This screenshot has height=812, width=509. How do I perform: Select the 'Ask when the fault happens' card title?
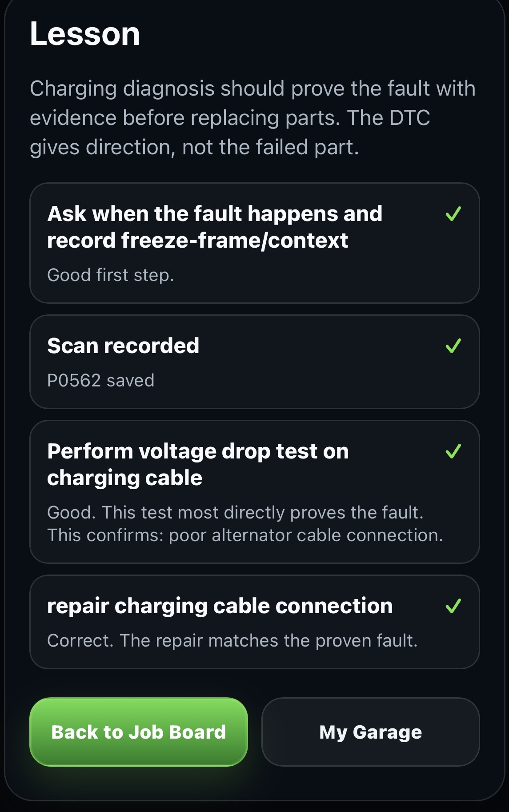click(x=215, y=227)
